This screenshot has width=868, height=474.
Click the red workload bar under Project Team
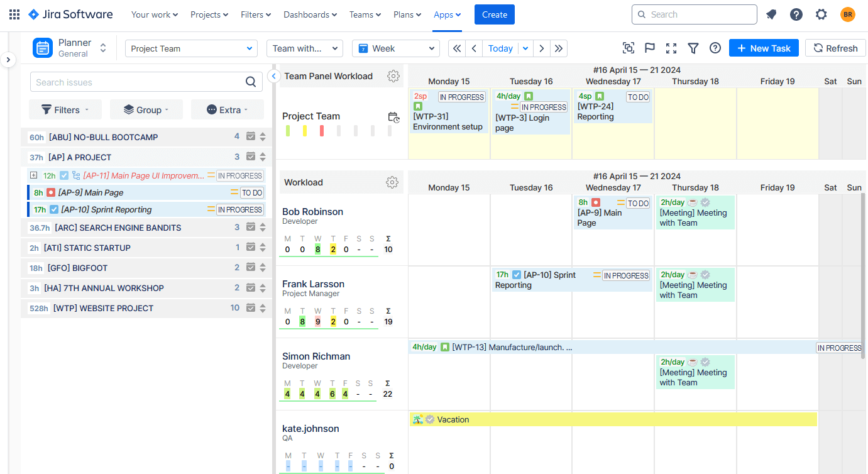[322, 131]
